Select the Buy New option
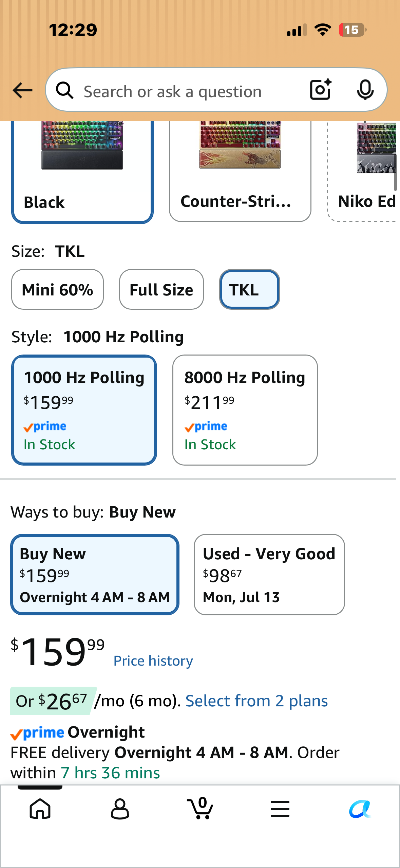This screenshot has width=400, height=868. 95,575
